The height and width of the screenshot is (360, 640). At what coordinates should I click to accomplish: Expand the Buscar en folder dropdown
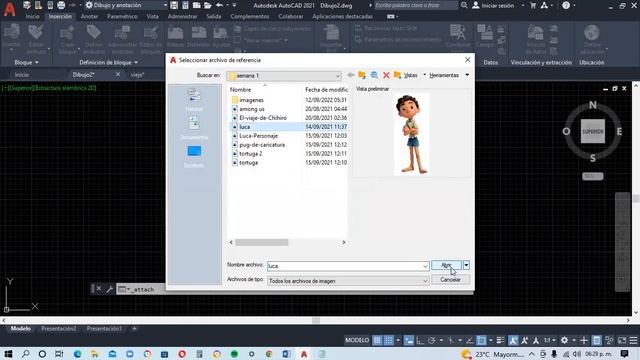[x=338, y=76]
